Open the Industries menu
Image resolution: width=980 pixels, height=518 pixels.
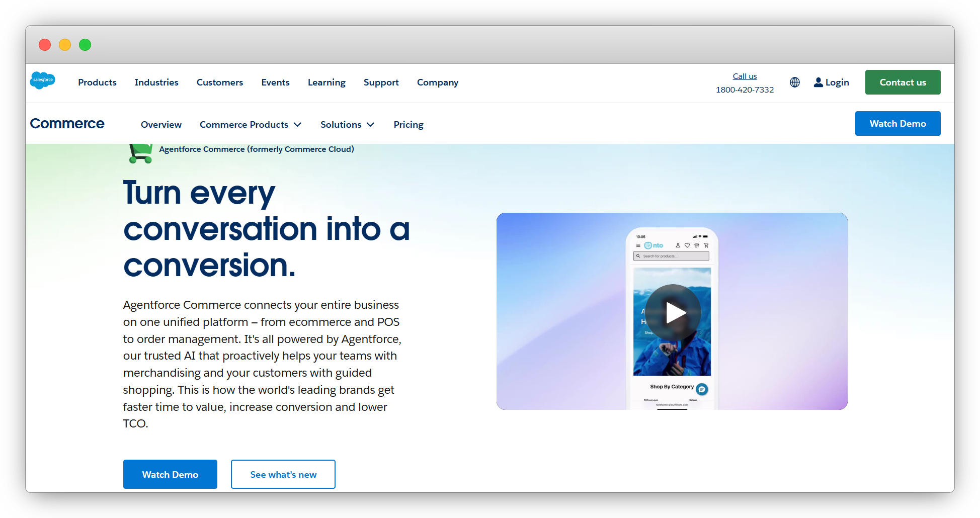click(156, 82)
